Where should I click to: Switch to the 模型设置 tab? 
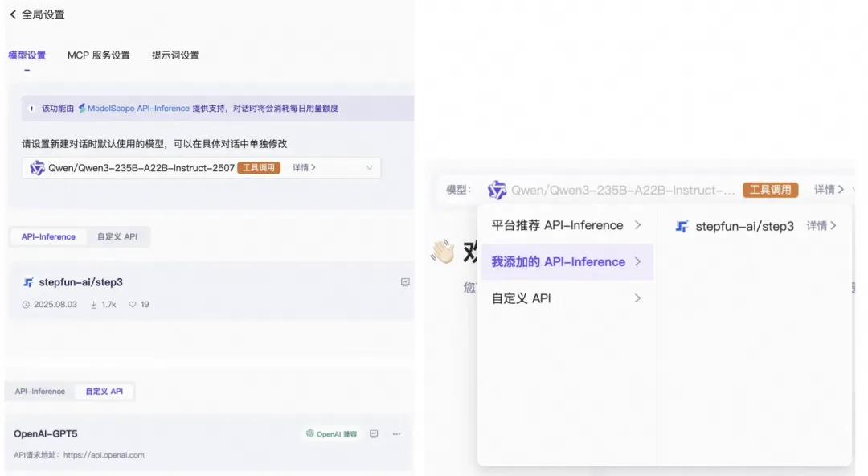pos(27,55)
